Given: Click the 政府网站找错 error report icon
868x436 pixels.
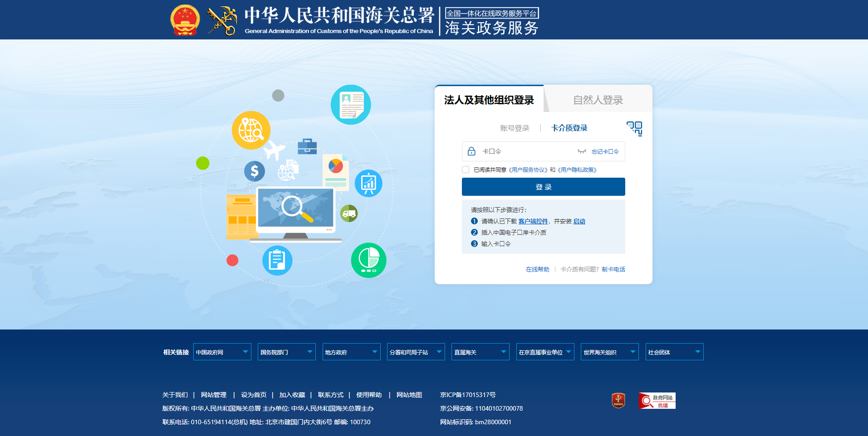Looking at the screenshot, I should click(657, 401).
